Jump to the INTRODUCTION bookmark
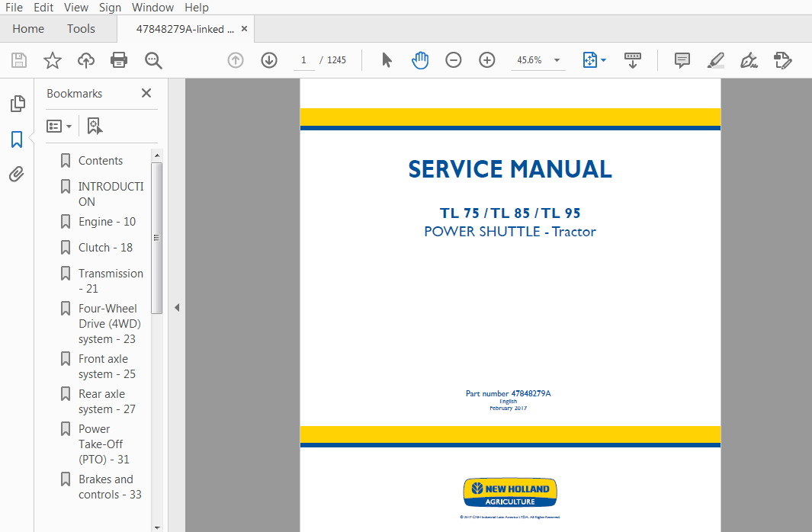Image resolution: width=812 pixels, height=532 pixels. (111, 194)
